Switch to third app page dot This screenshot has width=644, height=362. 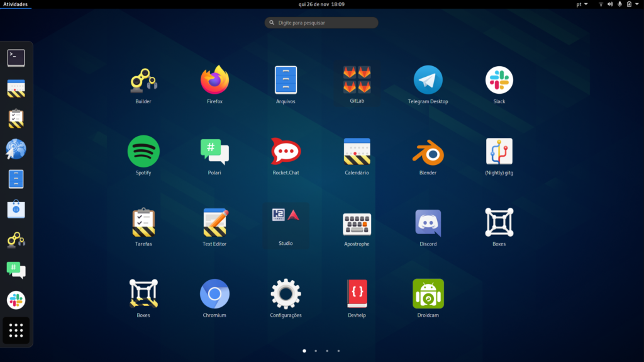[x=327, y=351]
